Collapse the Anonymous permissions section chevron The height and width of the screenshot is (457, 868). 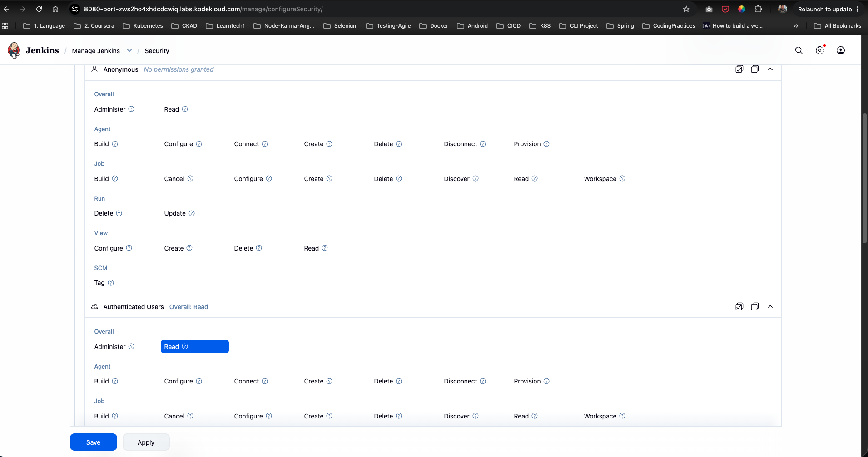pyautogui.click(x=770, y=69)
